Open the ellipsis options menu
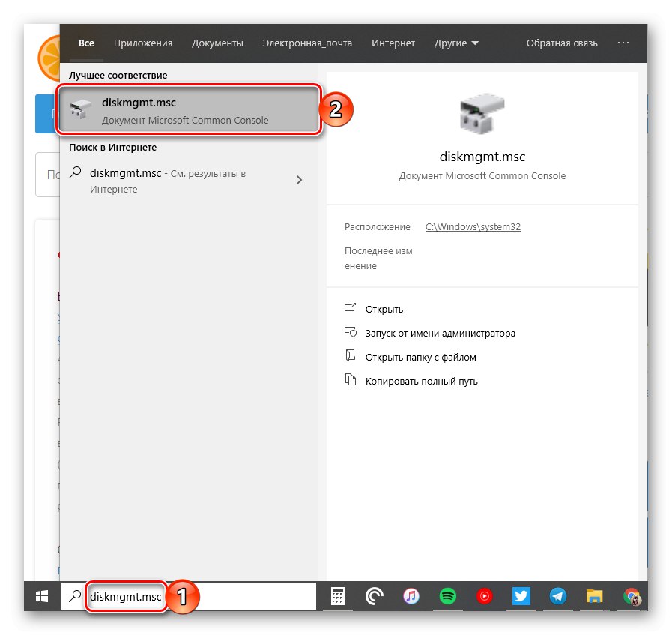This screenshot has height=635, width=672. click(623, 43)
